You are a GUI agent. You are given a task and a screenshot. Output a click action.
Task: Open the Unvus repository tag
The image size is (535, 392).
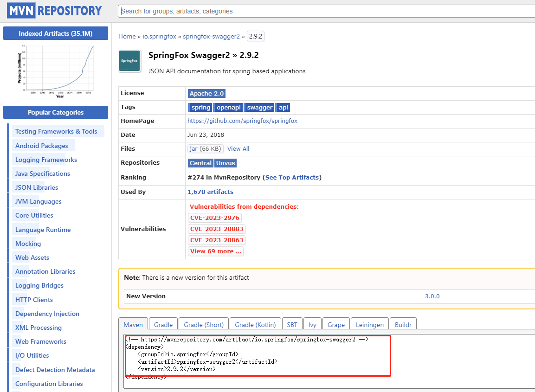point(226,163)
